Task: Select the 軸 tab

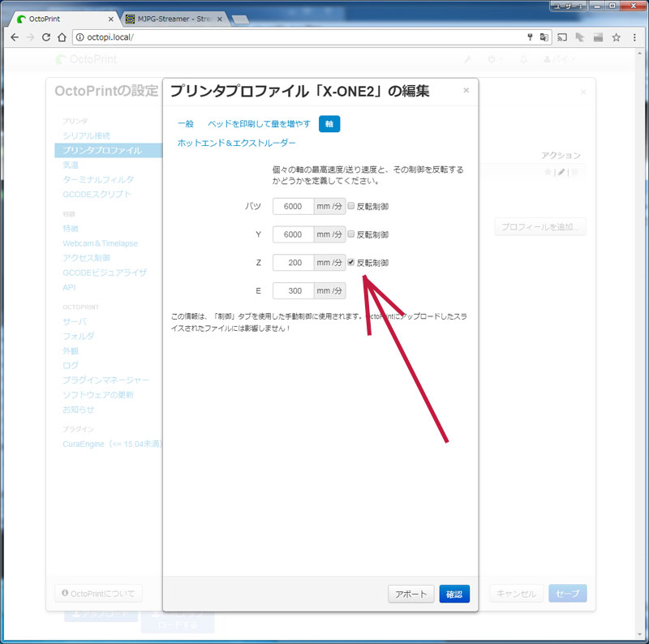Action: 329,124
